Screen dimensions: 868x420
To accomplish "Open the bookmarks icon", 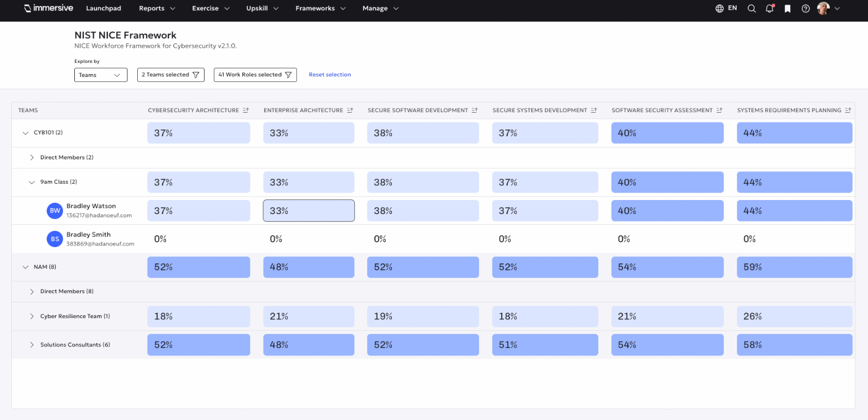I will 787,8.
